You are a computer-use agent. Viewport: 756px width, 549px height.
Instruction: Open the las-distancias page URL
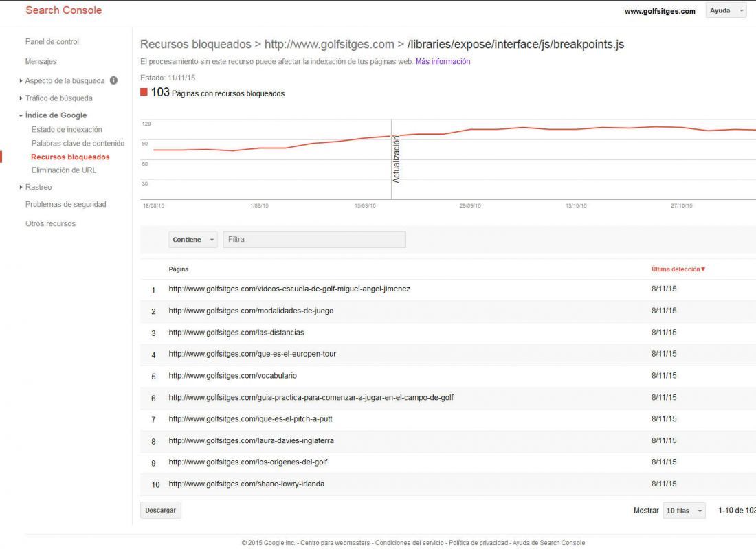236,332
